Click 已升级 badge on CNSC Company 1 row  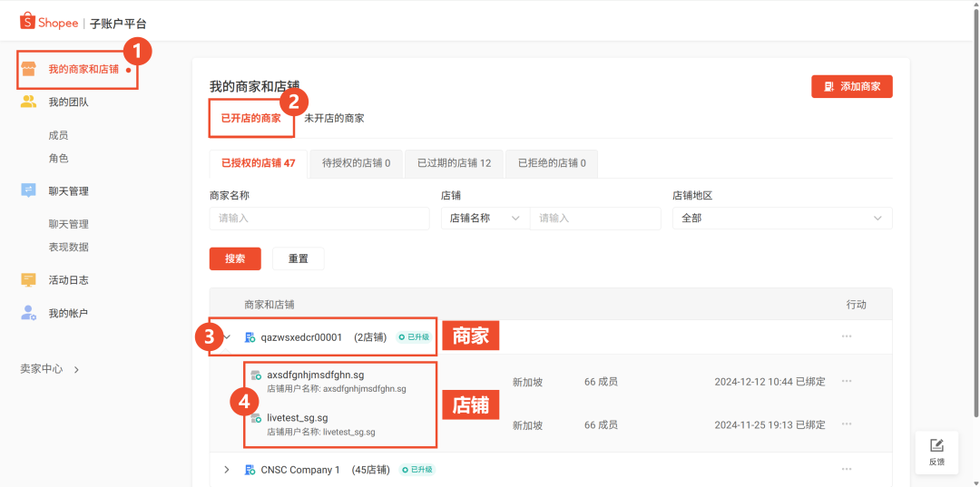(417, 470)
